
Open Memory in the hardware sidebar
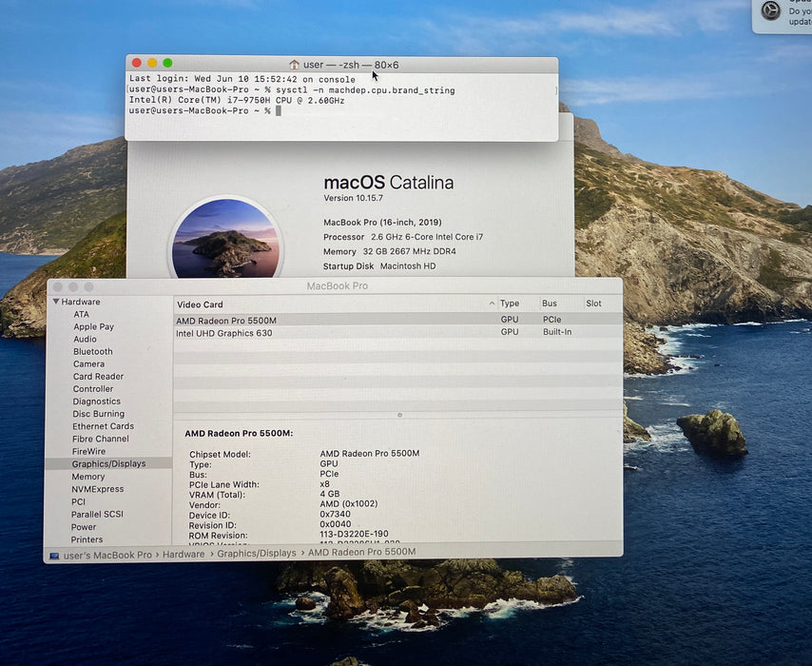pyautogui.click(x=88, y=477)
